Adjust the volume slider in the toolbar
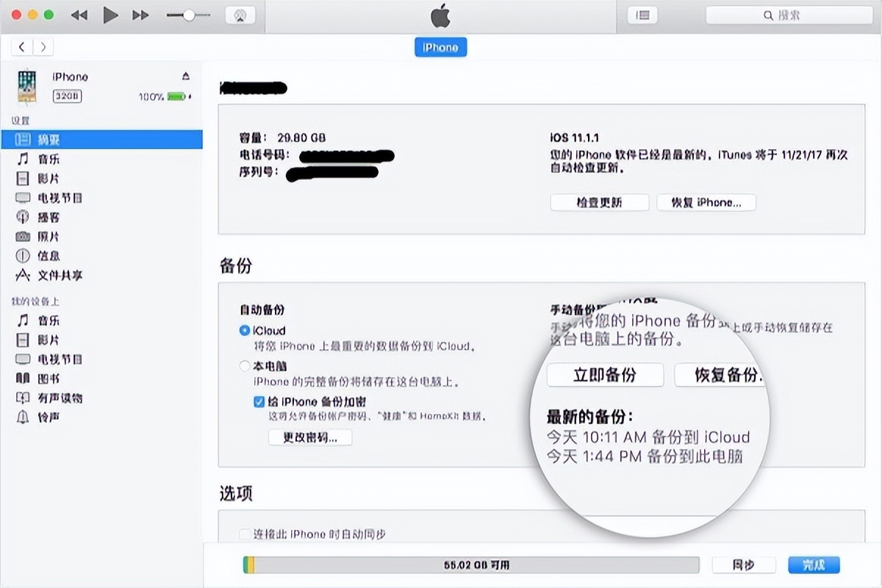The width and height of the screenshot is (882, 588). coord(188,14)
